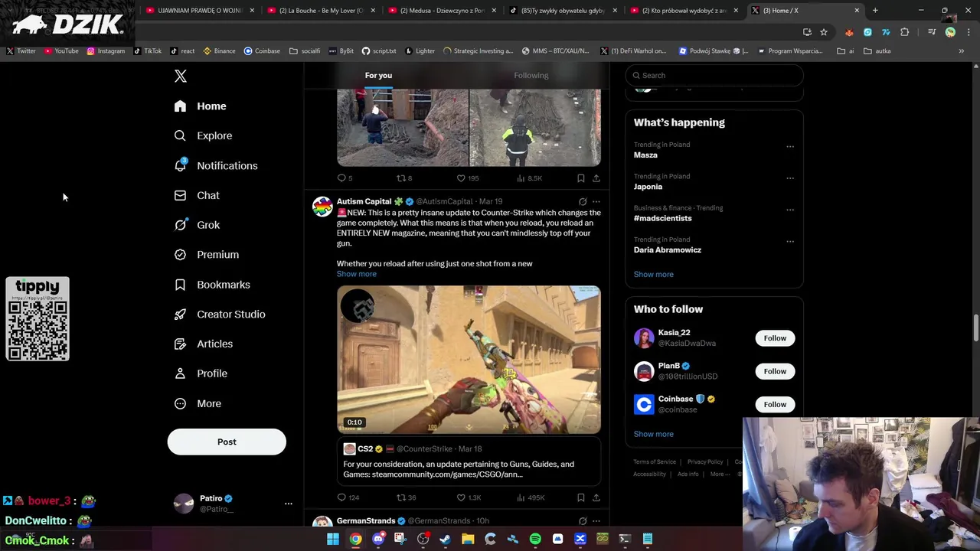Open the Extensions puzzle icon
The width and height of the screenshot is (980, 551).
pyautogui.click(x=905, y=32)
